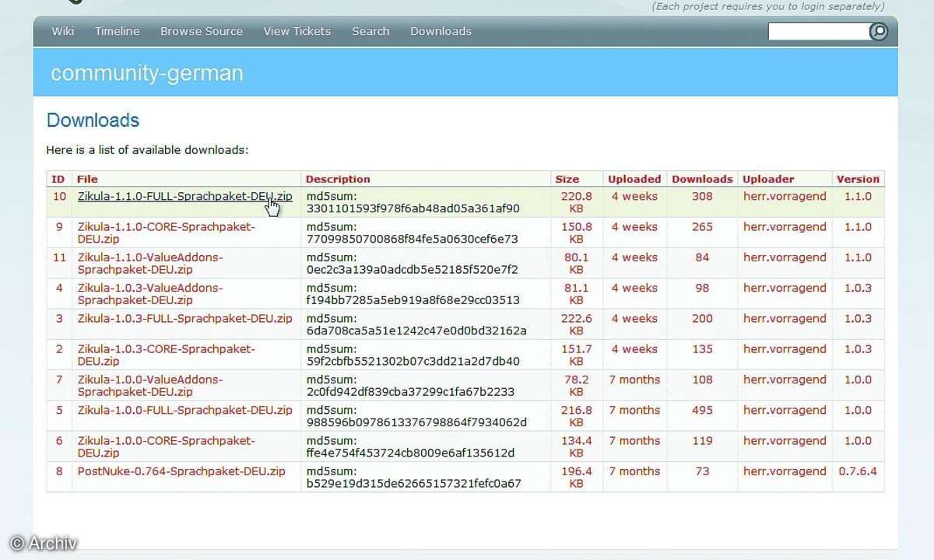Open the Search page link
This screenshot has width=934, height=560.
[x=370, y=31]
